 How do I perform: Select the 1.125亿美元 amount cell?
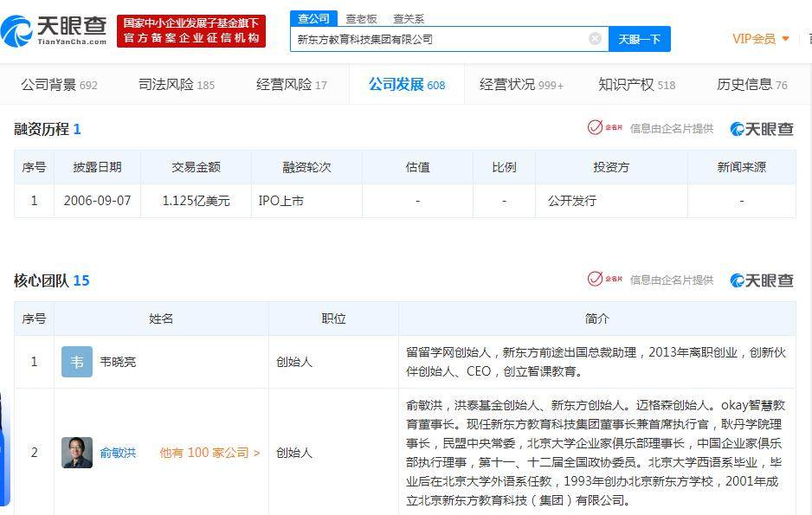[x=197, y=201]
